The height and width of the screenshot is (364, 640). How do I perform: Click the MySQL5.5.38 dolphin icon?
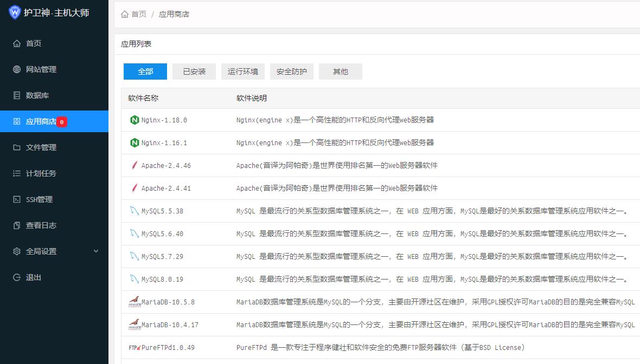click(x=135, y=211)
